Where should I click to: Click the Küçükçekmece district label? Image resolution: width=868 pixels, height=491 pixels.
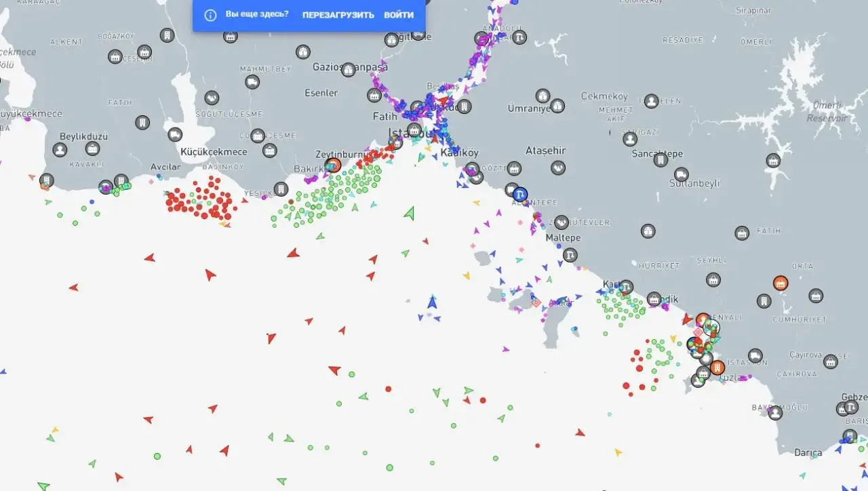point(214,152)
